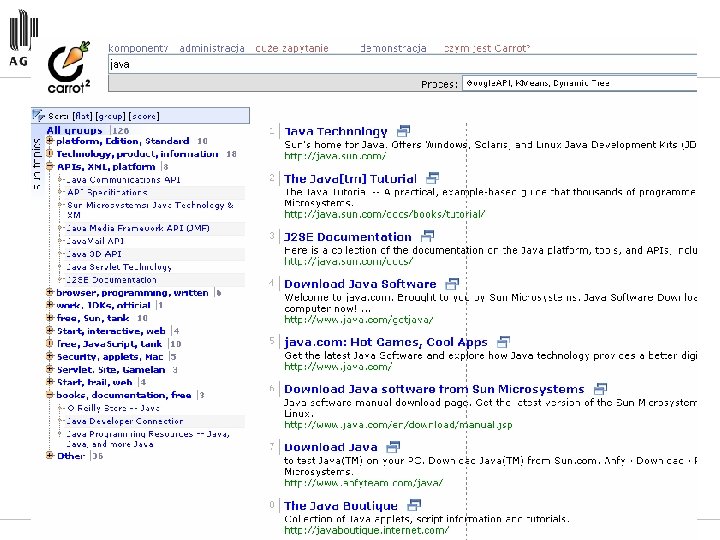Image resolution: width=720 pixels, height=540 pixels.
Task: Click the www.java.com/getjava URL
Action: click(x=359, y=319)
